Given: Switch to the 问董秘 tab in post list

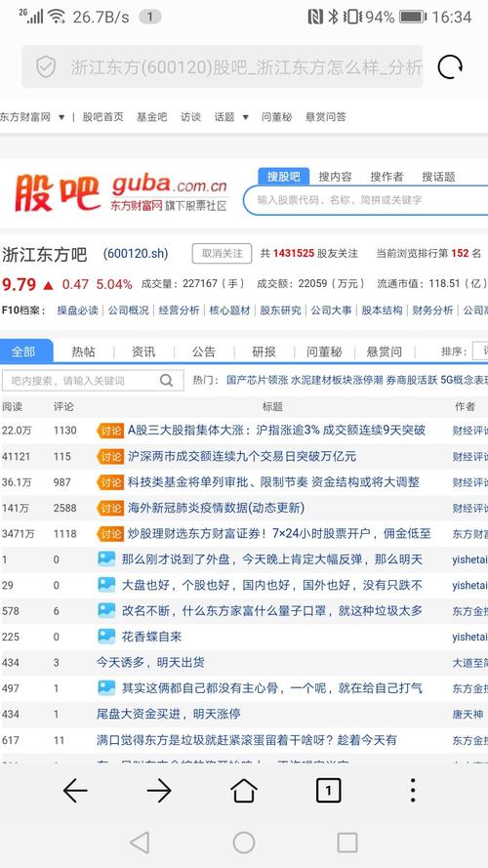Looking at the screenshot, I should 325,351.
